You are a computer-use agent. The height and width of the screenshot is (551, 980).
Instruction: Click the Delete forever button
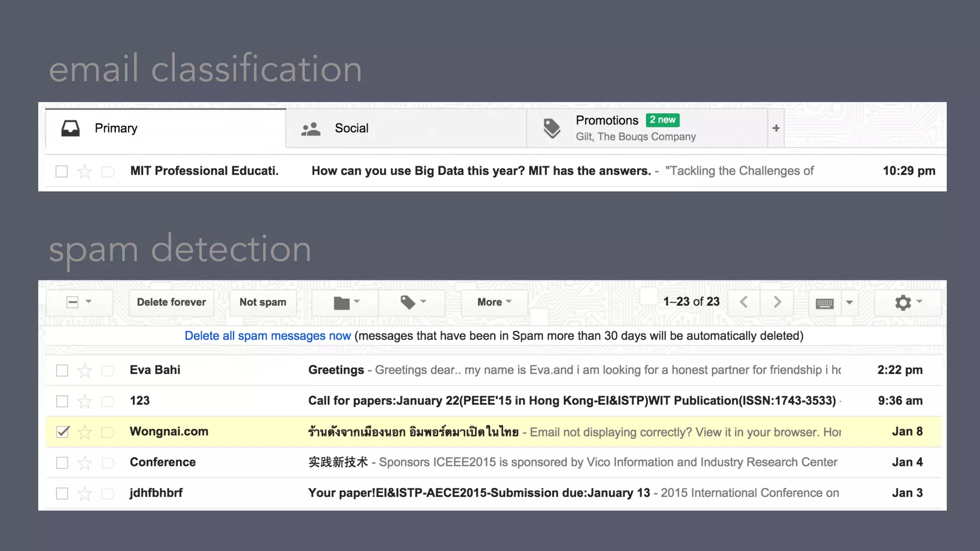pos(171,302)
